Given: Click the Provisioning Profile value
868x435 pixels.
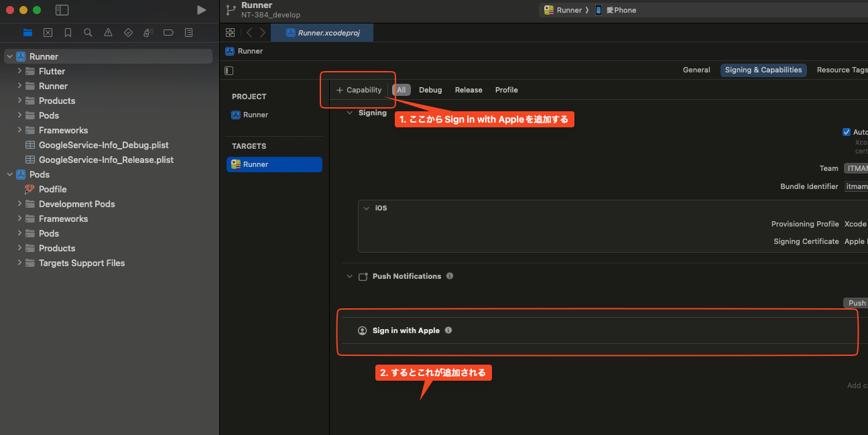Looking at the screenshot, I should (855, 224).
